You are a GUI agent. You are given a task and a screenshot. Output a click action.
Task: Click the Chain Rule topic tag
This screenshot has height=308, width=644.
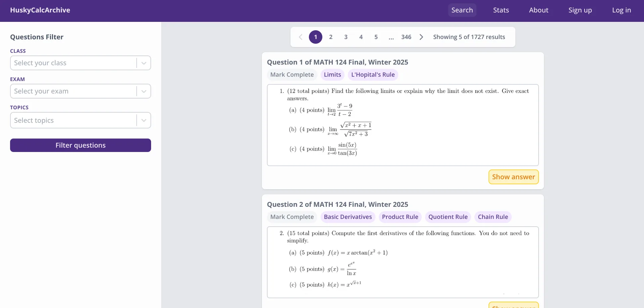tap(493, 217)
